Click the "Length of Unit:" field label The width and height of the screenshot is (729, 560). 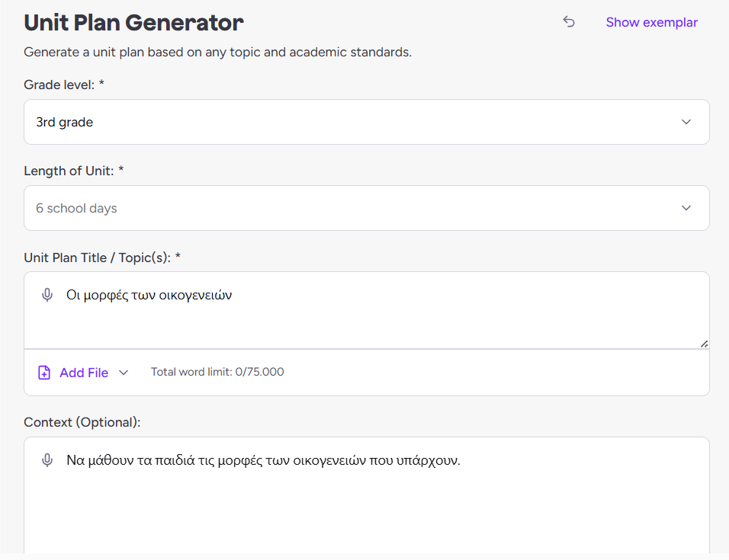tap(73, 171)
